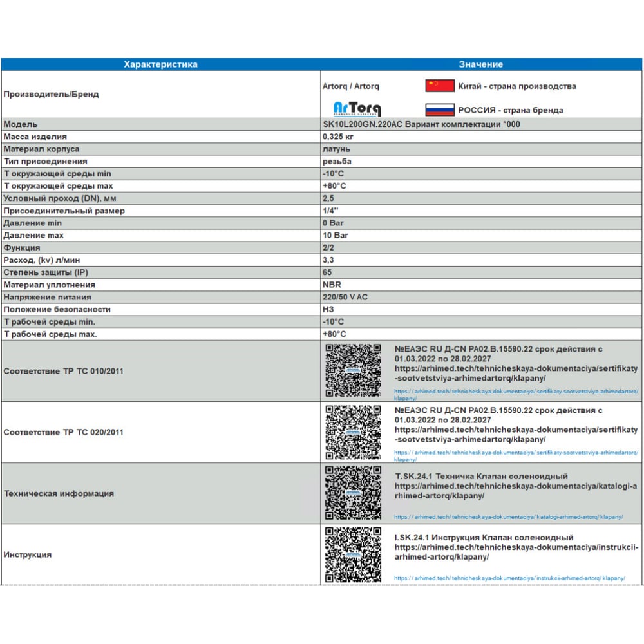Click the Характеристика column header
Image resolution: width=644 pixels, height=644 pixels.
pos(160,64)
